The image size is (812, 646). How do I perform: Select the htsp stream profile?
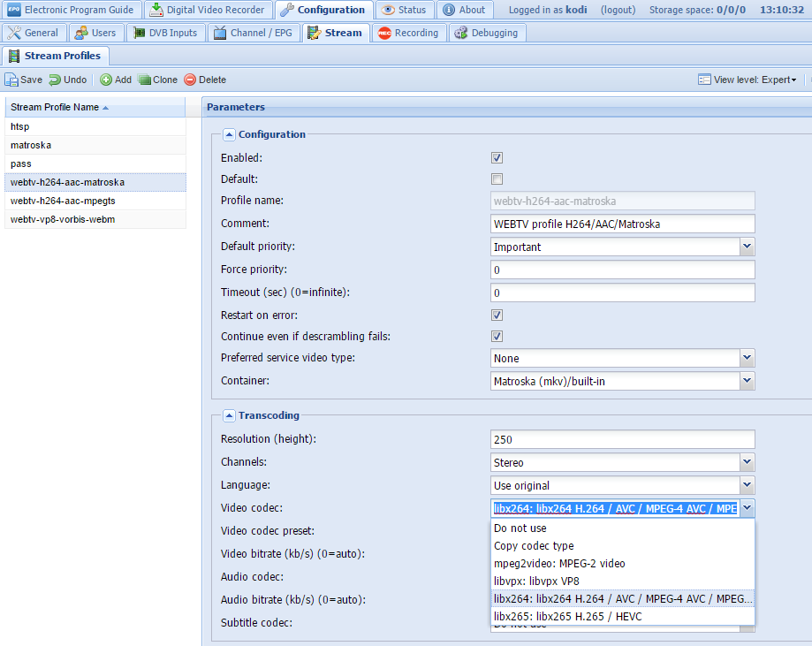(95, 126)
